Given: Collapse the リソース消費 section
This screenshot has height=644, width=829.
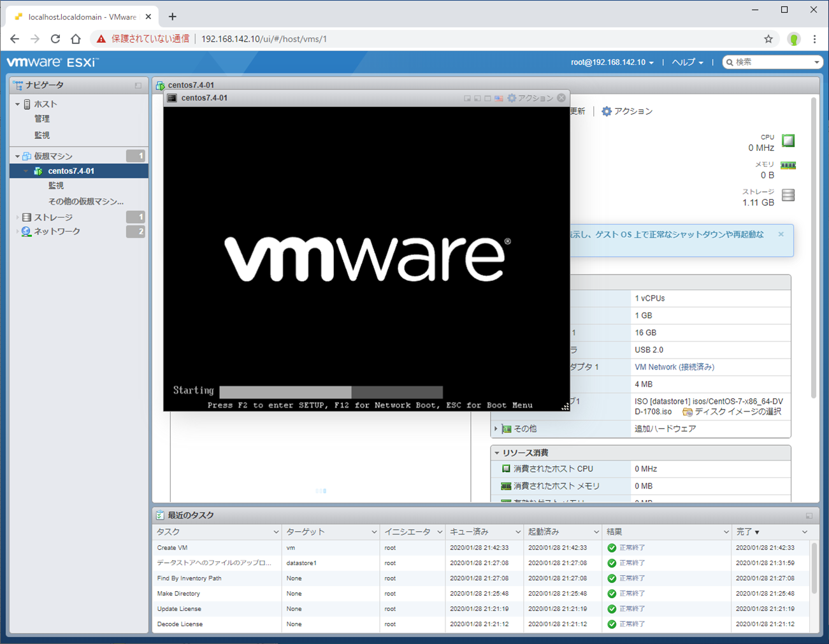Looking at the screenshot, I should pos(497,453).
